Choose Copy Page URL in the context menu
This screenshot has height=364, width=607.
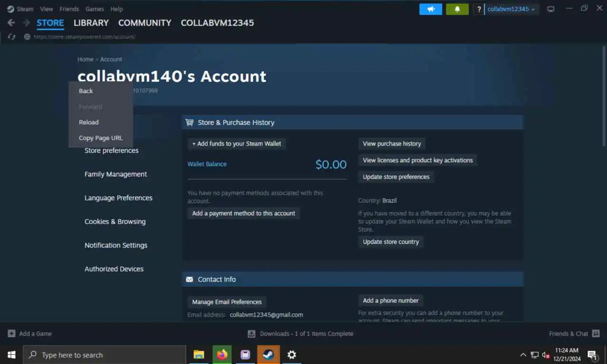click(x=101, y=138)
